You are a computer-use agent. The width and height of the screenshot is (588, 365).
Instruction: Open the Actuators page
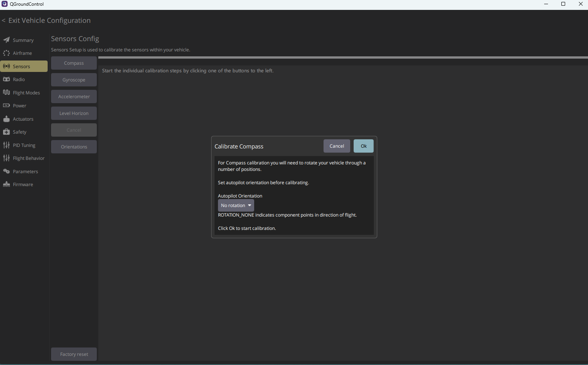point(24,119)
